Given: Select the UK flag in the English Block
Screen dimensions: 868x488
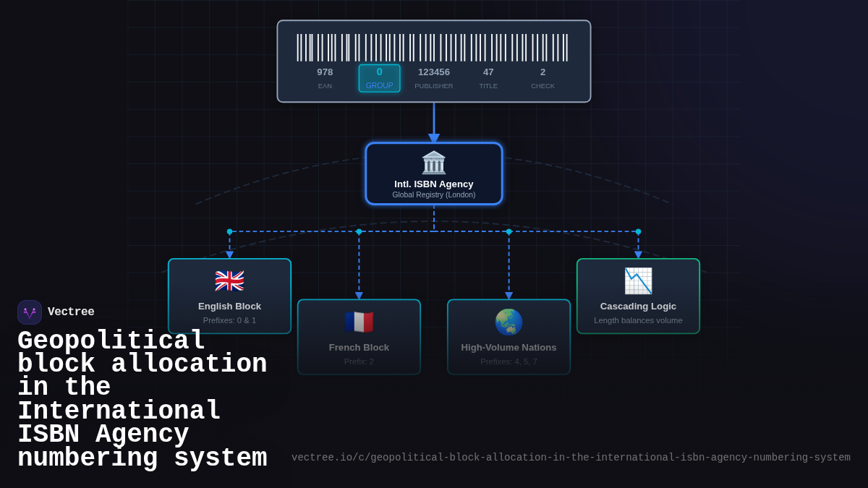Looking at the screenshot, I should 229,280.
